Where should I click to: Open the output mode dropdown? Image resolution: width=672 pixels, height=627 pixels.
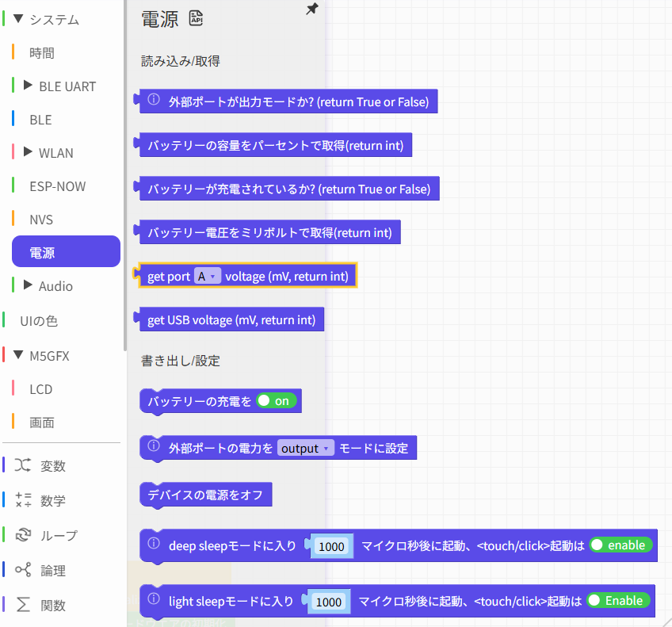tap(306, 448)
